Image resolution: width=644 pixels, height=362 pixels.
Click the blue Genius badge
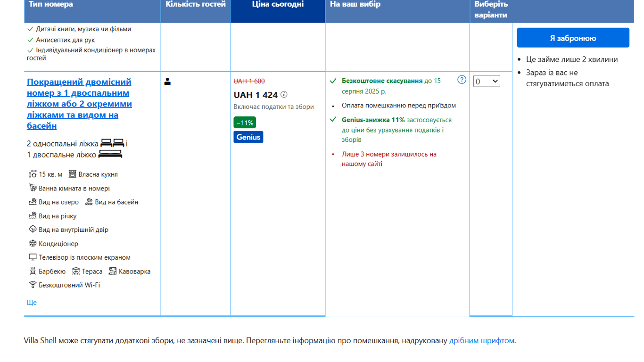248,137
